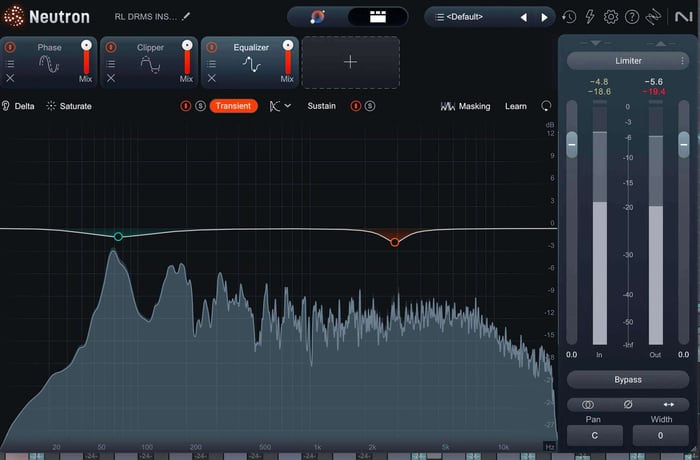
Task: Toggle the Saturate option
Action: click(x=69, y=106)
